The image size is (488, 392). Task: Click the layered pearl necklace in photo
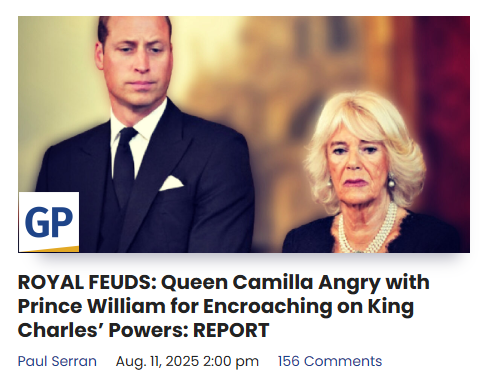(x=368, y=230)
